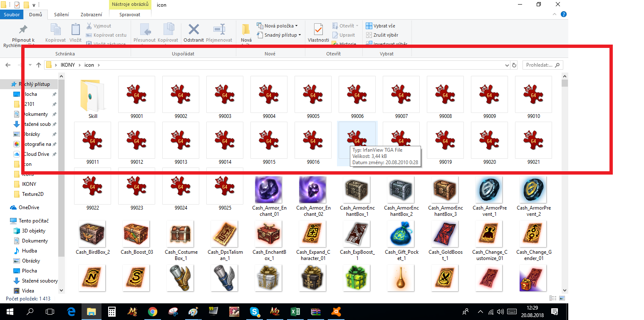644x320 pixels.
Task: Create a folder with the Nová složka icon
Action: [246, 29]
